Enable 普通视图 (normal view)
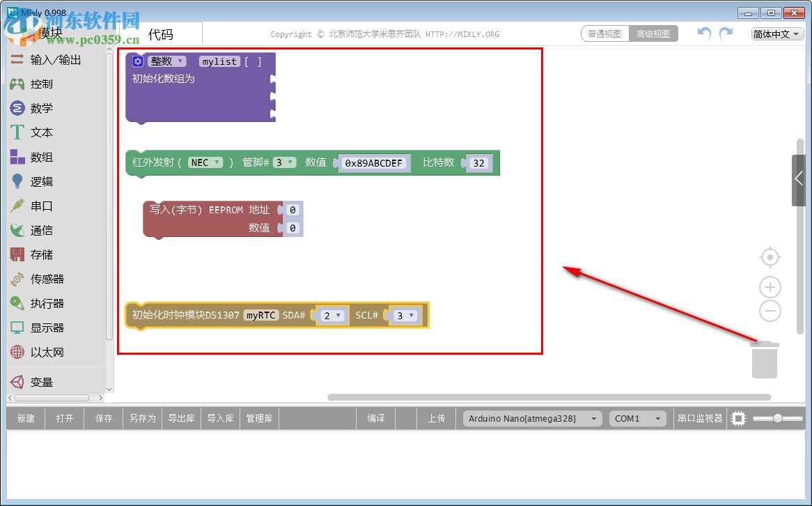Screen dimensions: 812x506 pos(604,33)
